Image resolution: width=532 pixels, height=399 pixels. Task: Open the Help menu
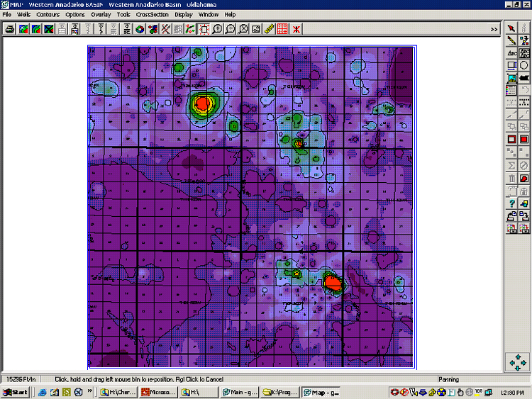230,15
